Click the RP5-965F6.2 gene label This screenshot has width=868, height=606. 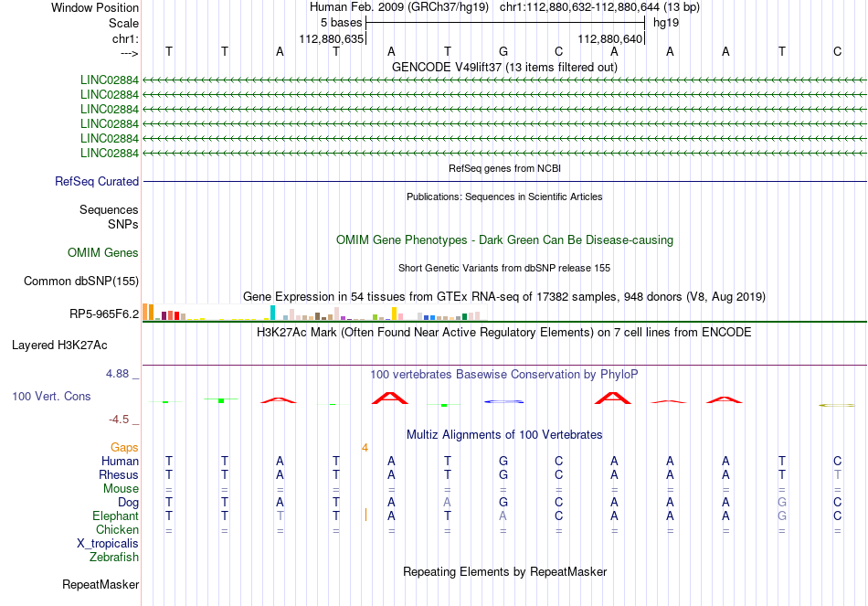[104, 314]
